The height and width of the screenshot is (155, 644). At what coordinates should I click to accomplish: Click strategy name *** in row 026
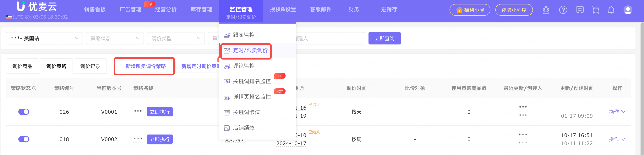138,112
